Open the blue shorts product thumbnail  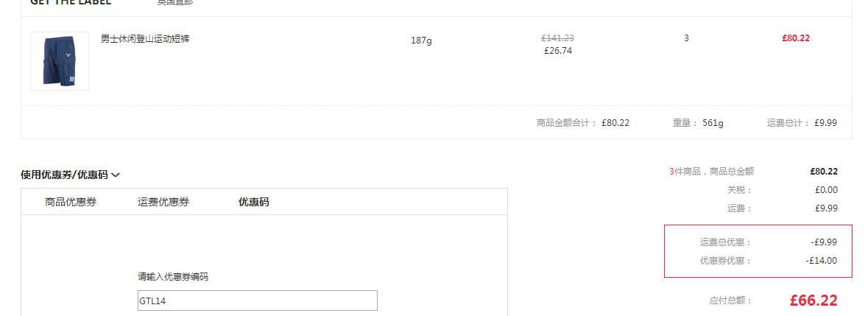pos(59,61)
